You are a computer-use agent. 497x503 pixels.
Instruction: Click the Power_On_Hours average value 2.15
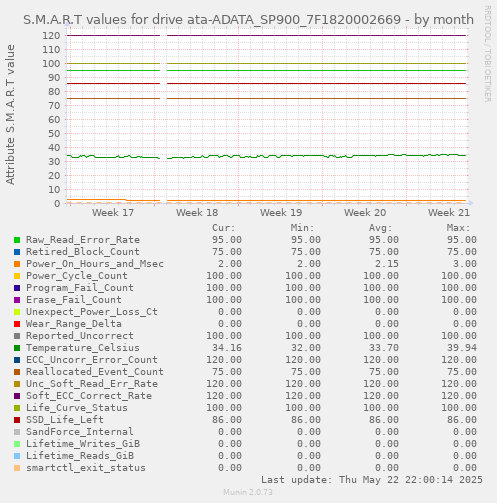coord(387,264)
